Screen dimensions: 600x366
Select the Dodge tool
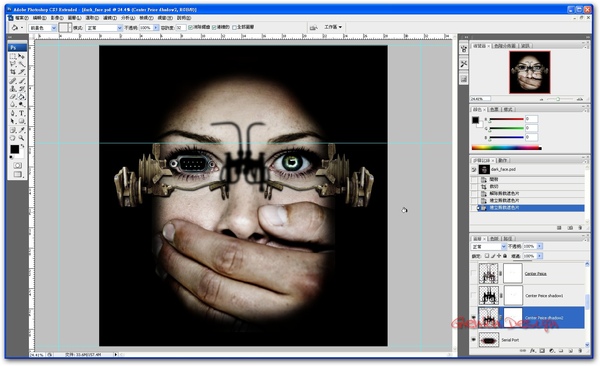click(x=21, y=104)
